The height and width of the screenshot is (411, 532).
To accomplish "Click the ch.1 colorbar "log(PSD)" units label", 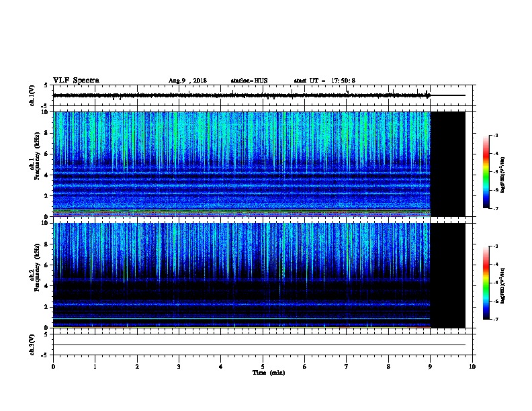I will point(502,175).
